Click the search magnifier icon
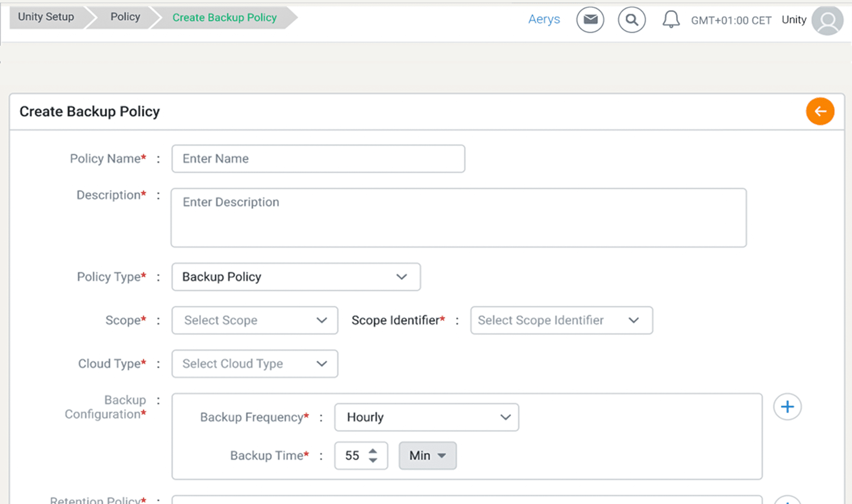Viewport: 852px width, 504px height. pos(631,20)
